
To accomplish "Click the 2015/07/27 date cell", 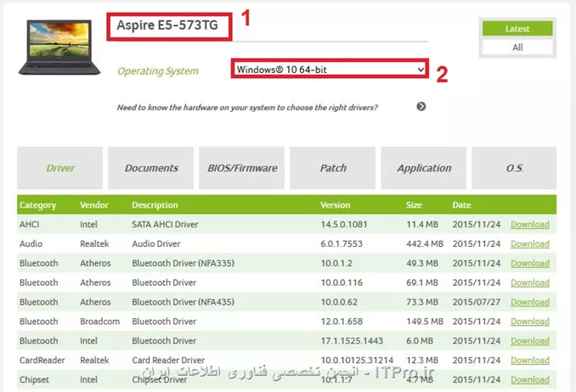I will point(477,302).
